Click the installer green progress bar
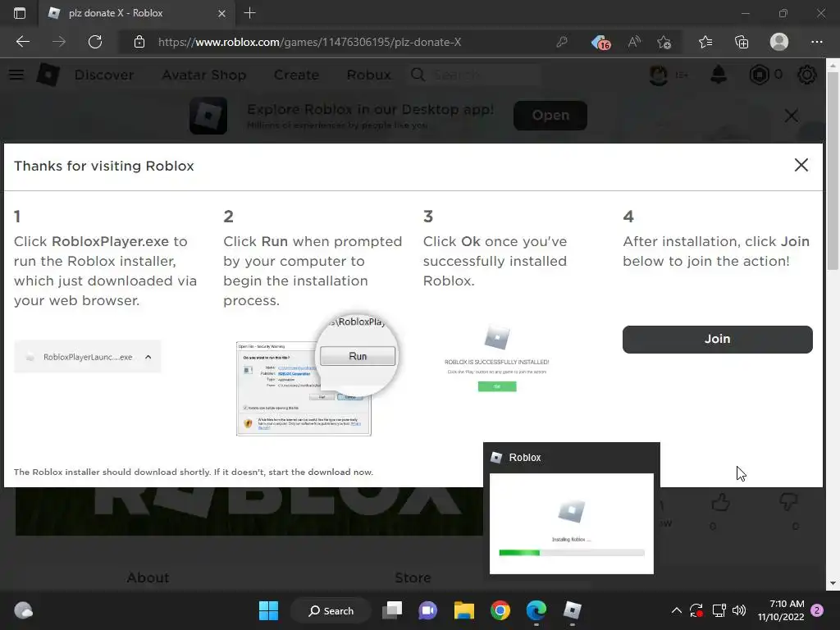This screenshot has height=630, width=840. pyautogui.click(x=519, y=552)
